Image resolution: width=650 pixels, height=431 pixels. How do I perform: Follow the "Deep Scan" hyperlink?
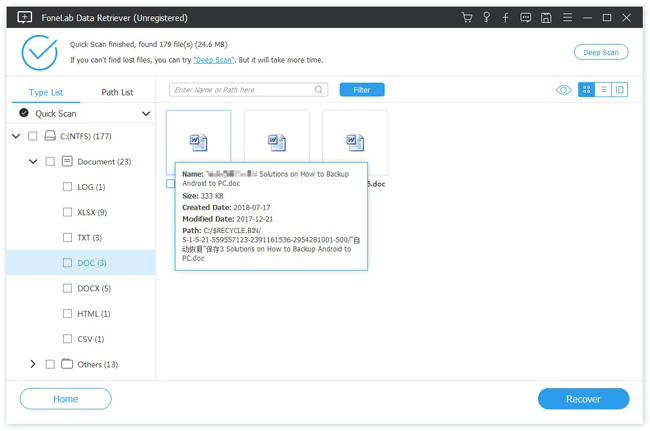click(x=214, y=60)
